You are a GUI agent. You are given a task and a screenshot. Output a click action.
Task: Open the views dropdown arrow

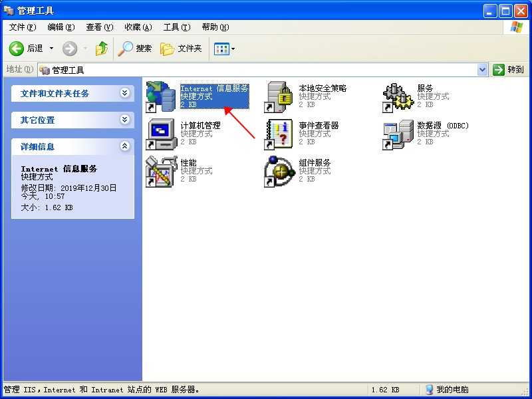point(233,49)
